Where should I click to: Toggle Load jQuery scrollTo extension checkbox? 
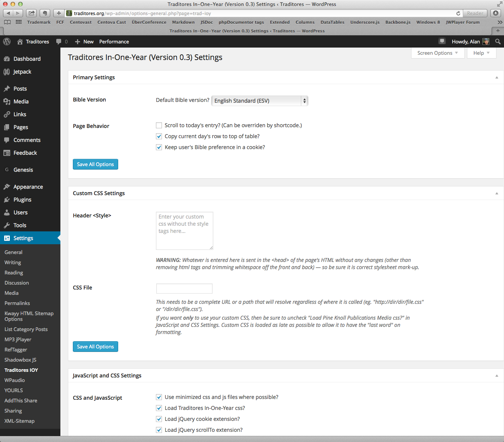pos(159,430)
